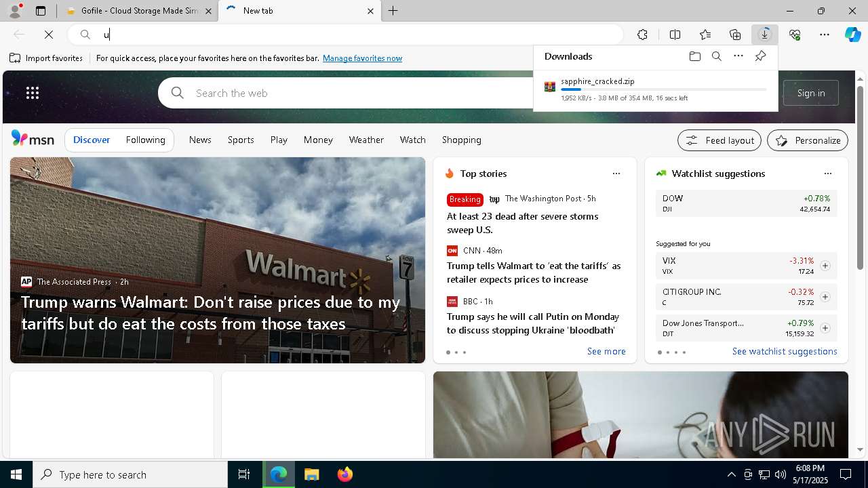
Task: Open the Windows Start menu
Action: 16,474
